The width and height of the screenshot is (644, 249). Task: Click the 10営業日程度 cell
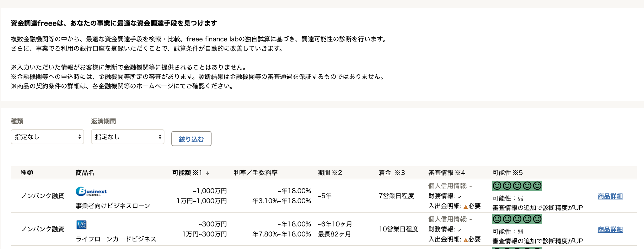[399, 229]
